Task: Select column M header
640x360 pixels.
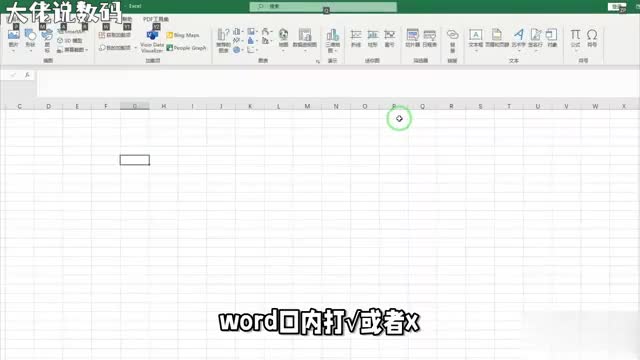Action: [307, 106]
